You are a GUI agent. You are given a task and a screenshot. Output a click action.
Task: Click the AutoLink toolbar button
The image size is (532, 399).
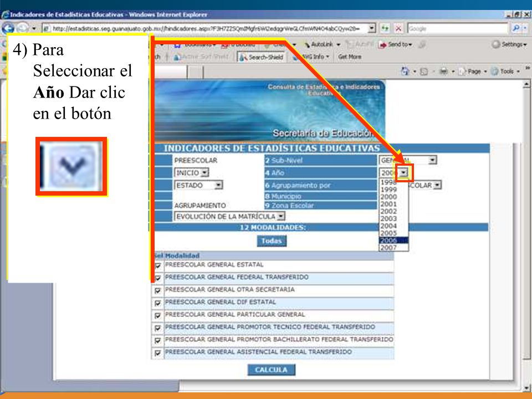point(321,44)
